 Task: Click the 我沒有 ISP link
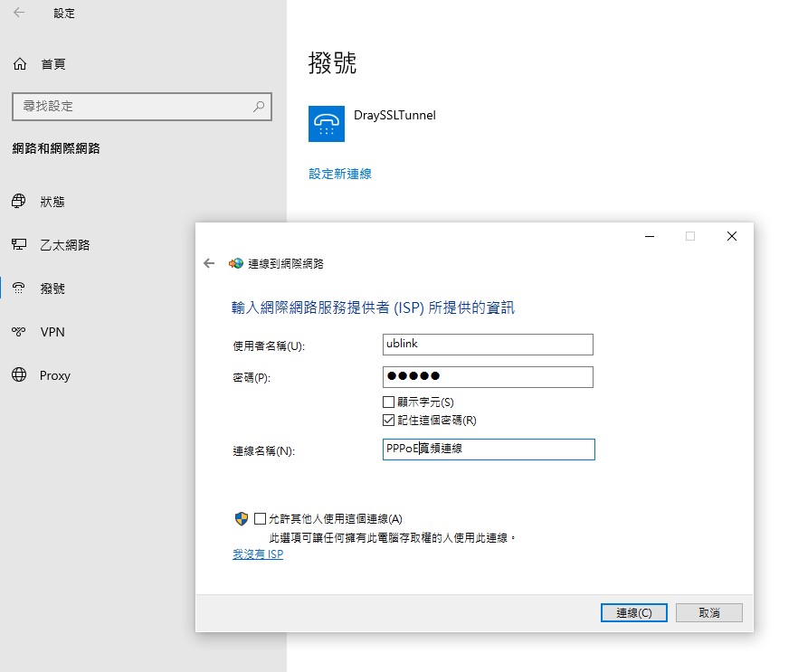point(258,554)
